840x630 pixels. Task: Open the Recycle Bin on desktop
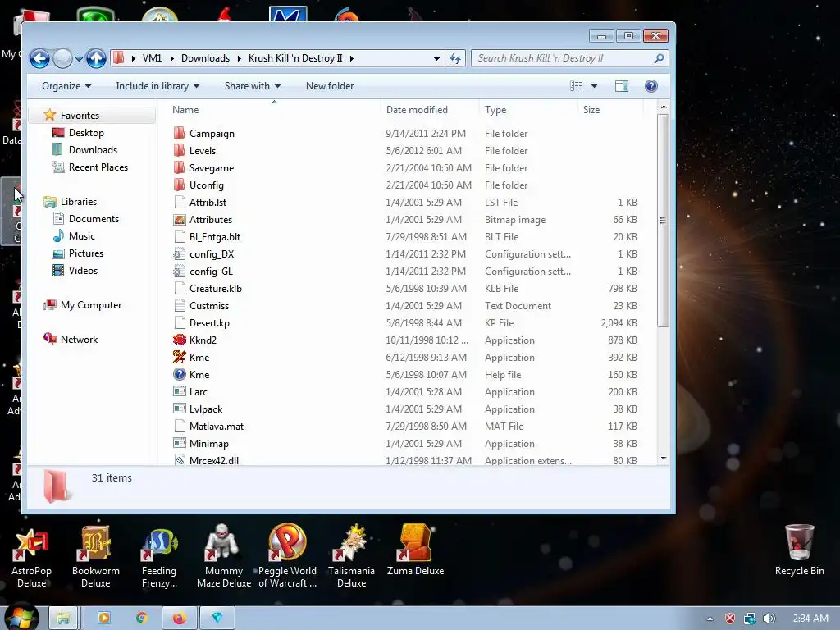799,550
